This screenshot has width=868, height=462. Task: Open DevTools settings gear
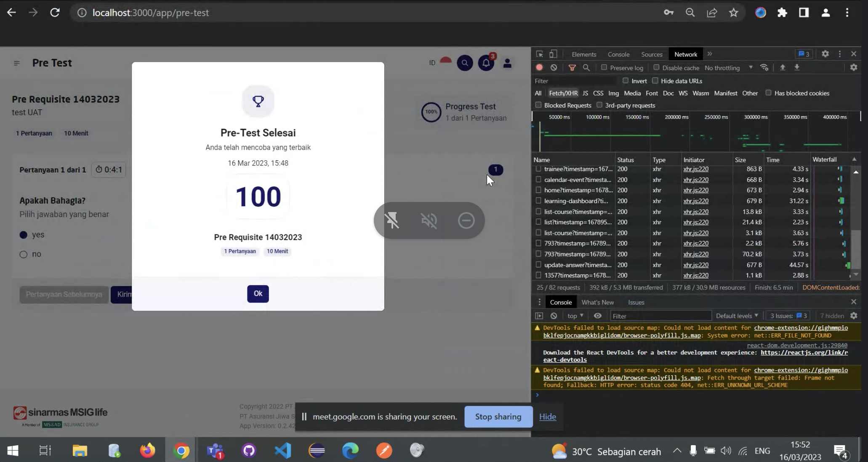point(825,54)
